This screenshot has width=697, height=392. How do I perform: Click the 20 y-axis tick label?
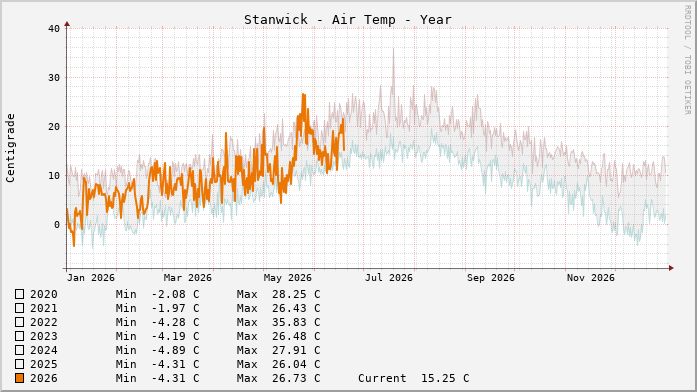point(54,127)
